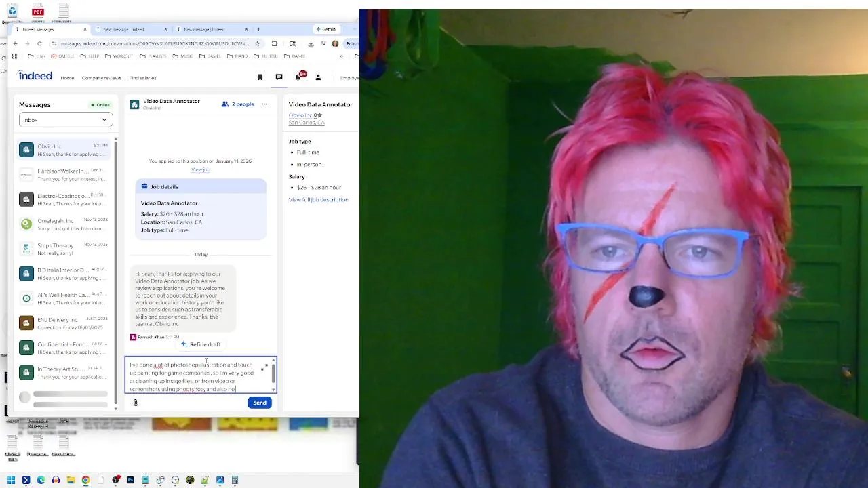Viewport: 868px width, 488px height.
Task: Open the Inbox folder dropdown
Action: tap(66, 120)
